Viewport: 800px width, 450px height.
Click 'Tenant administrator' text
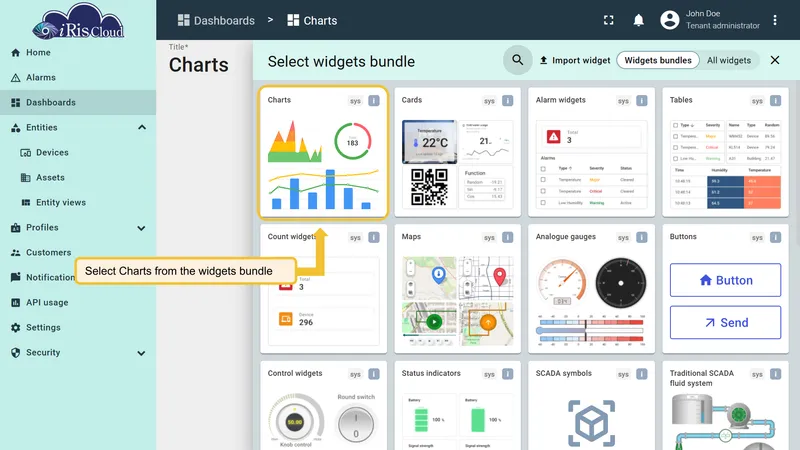coord(722,26)
